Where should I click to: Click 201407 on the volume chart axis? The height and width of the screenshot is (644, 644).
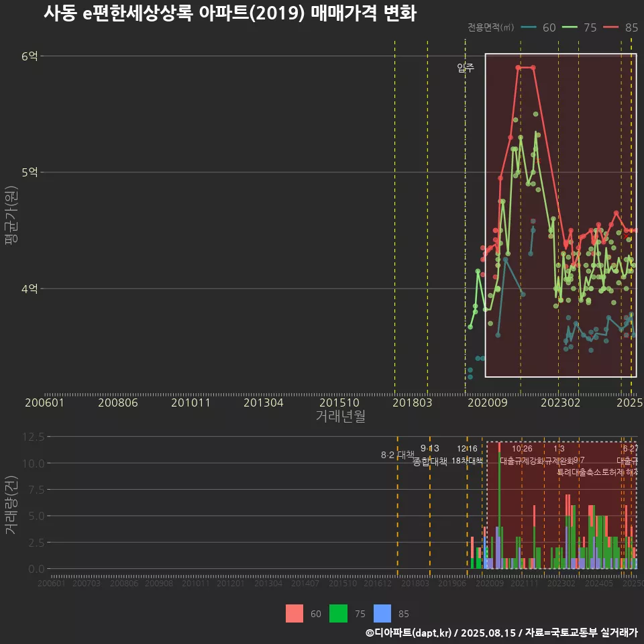305,583
